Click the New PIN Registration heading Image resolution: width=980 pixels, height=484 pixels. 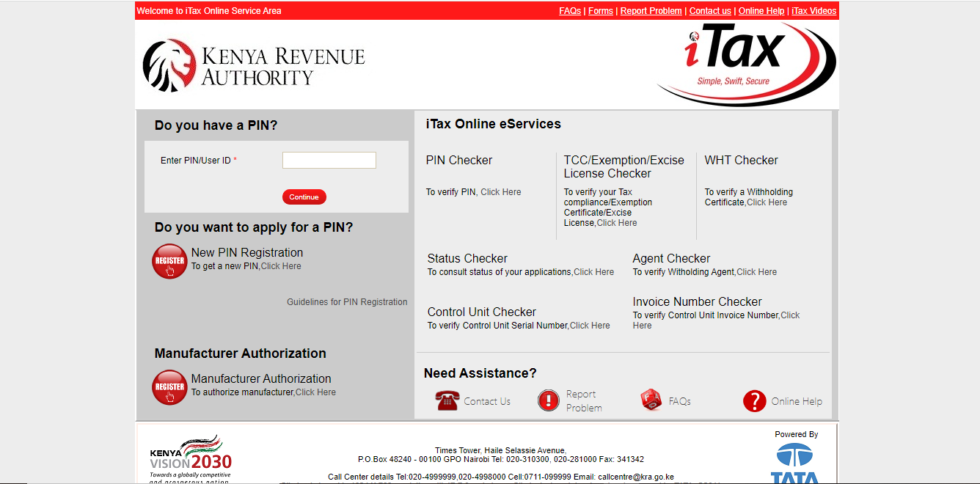(x=247, y=252)
